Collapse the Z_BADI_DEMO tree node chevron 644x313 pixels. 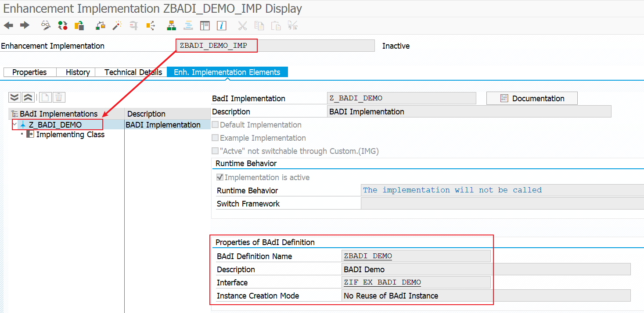(14, 124)
